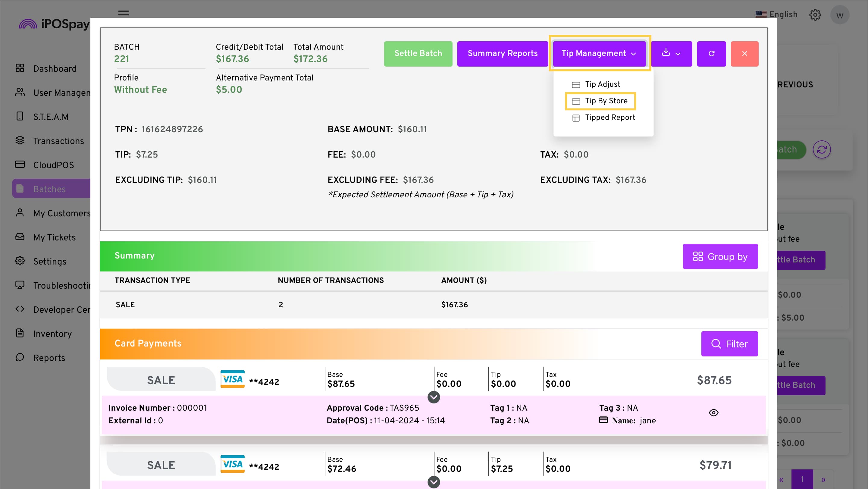Screen dimensions: 868x489
Task: Open the My Customers person icon
Action: pos(20,213)
